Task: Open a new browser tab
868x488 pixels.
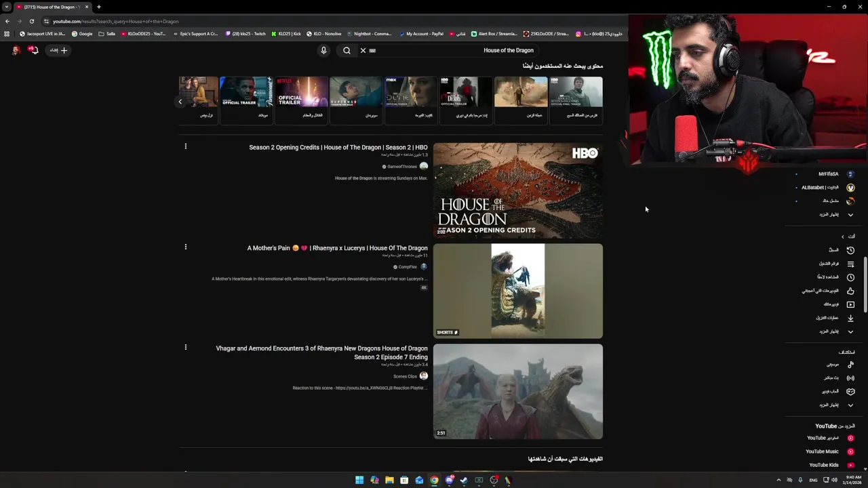Action: click(x=99, y=7)
